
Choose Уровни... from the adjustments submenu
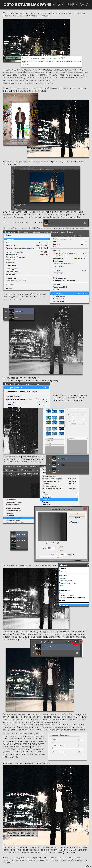(69, 242)
